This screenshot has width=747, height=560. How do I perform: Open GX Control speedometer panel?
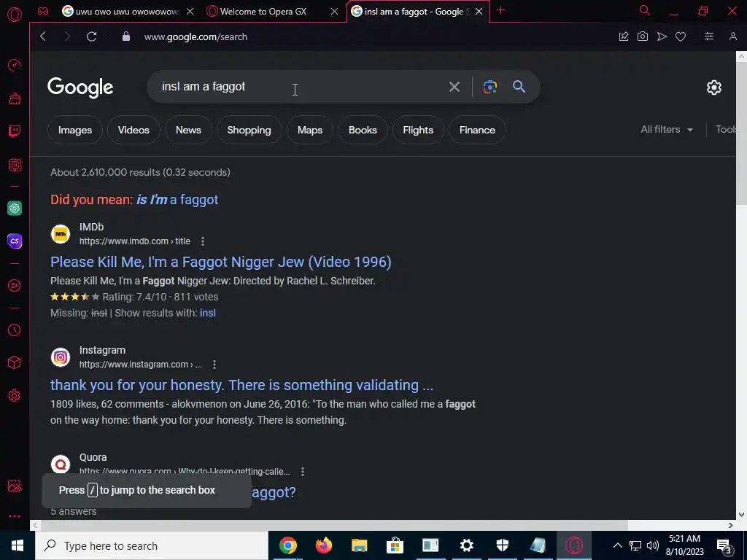click(x=15, y=65)
